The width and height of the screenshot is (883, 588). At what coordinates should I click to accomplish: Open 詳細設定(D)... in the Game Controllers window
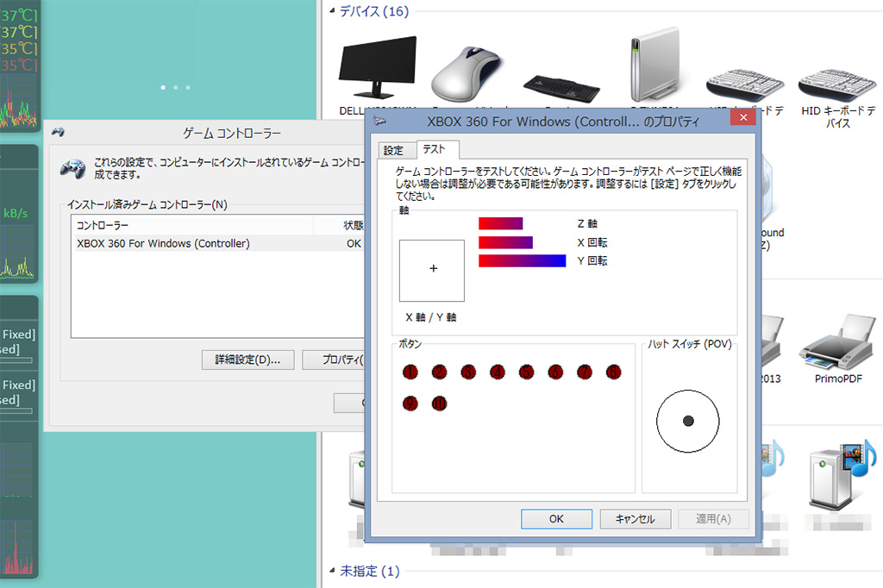[x=247, y=360]
